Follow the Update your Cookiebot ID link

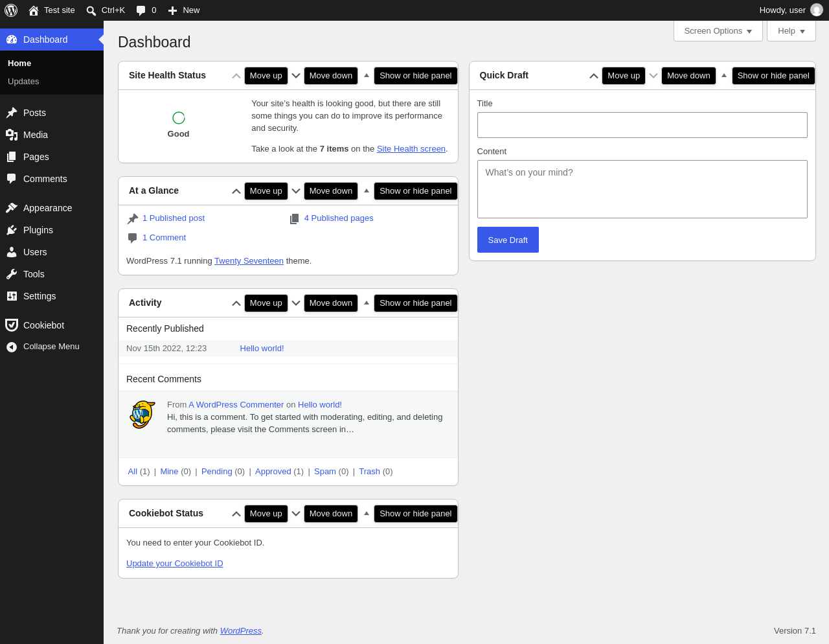tap(175, 564)
